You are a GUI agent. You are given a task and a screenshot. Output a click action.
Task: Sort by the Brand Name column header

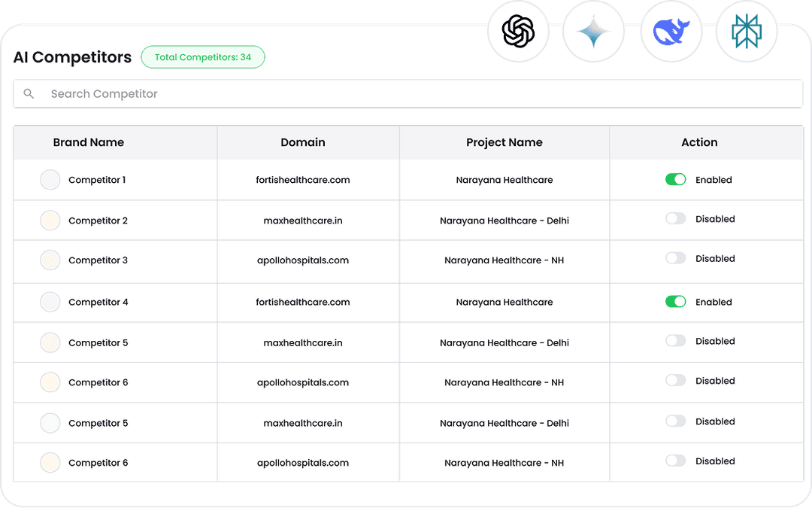point(88,142)
